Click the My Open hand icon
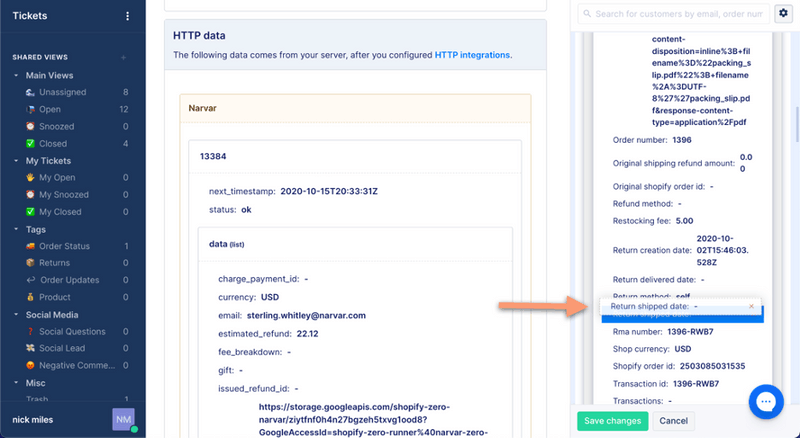This screenshot has width=800, height=438. click(30, 177)
